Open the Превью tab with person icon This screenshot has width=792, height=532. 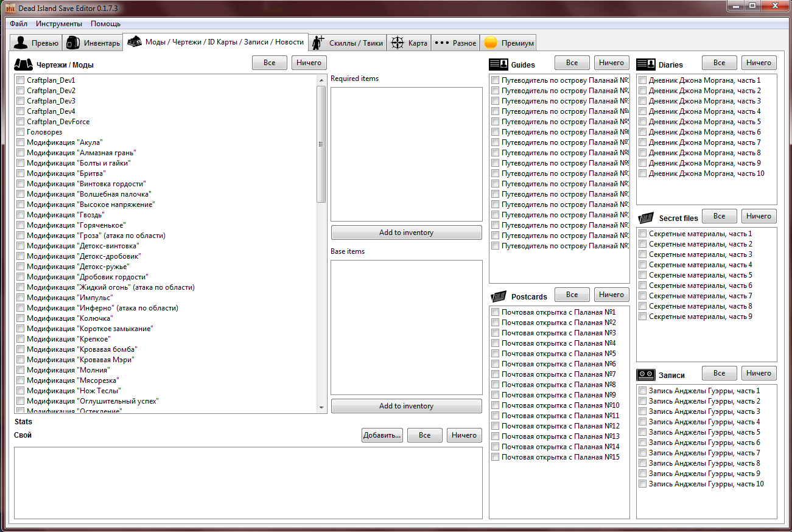coord(36,43)
